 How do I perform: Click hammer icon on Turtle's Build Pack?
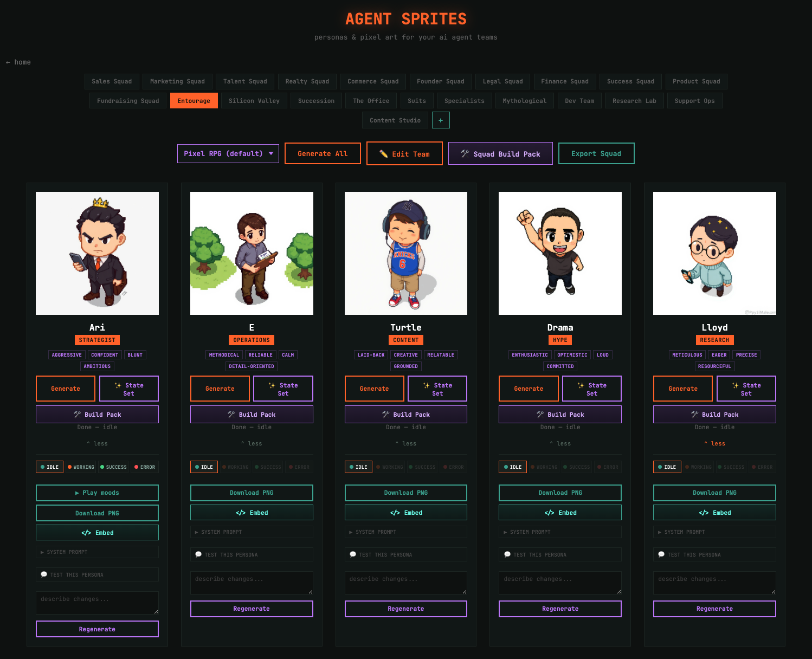pos(386,414)
